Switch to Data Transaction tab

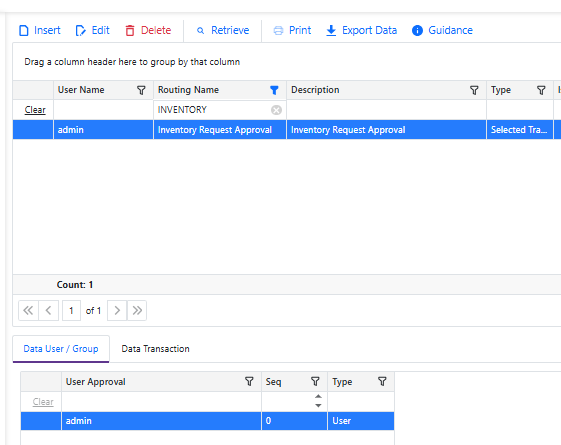coord(155,349)
